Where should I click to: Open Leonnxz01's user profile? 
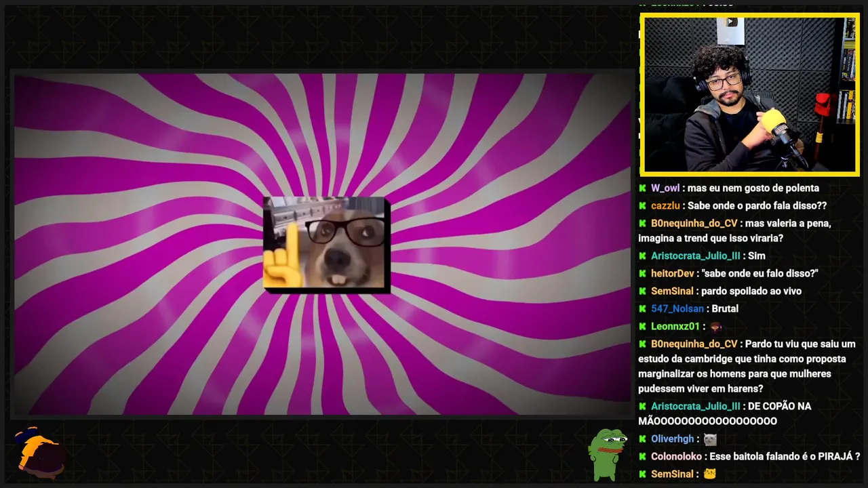tap(675, 327)
